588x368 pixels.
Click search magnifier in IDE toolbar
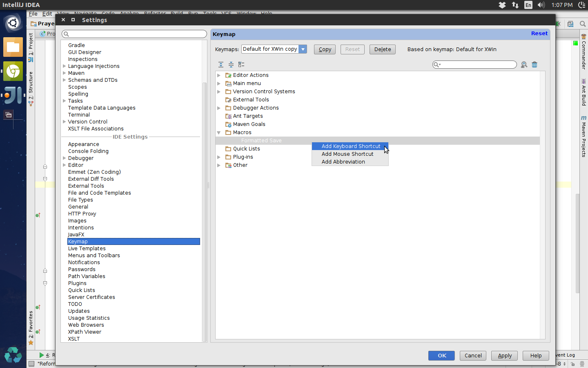point(583,24)
